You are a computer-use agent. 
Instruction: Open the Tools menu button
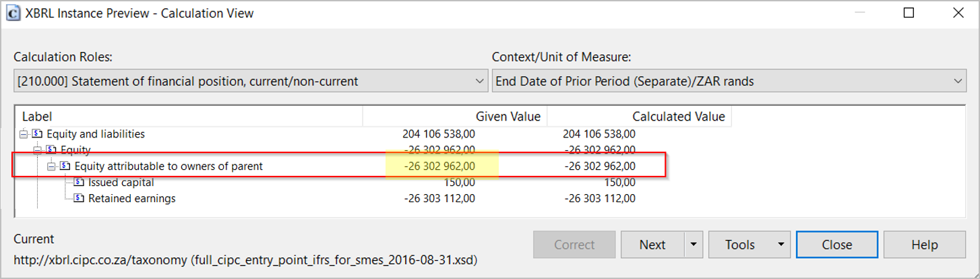(748, 245)
